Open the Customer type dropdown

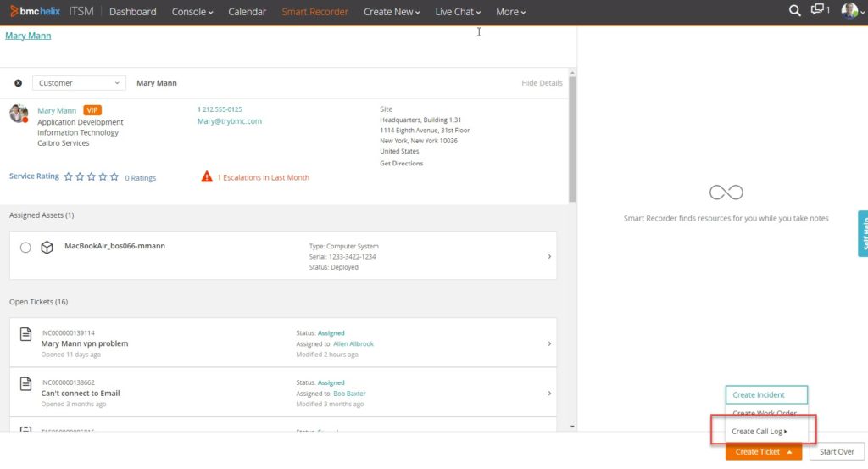click(79, 83)
